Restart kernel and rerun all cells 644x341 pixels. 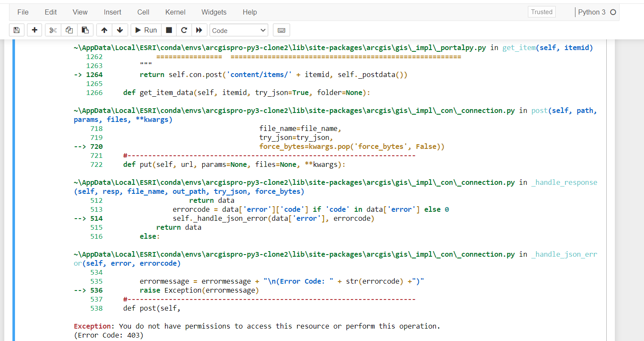point(199,30)
